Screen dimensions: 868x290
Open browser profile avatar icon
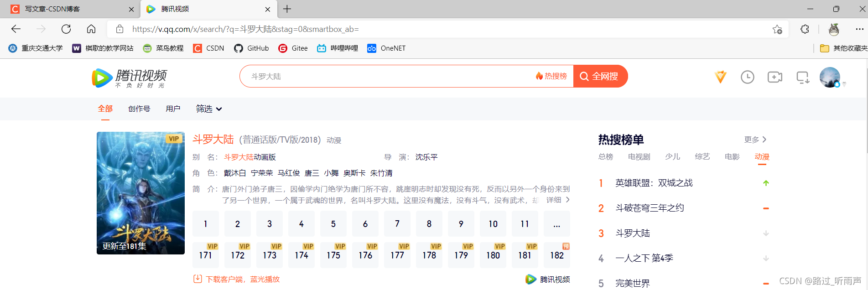click(834, 29)
